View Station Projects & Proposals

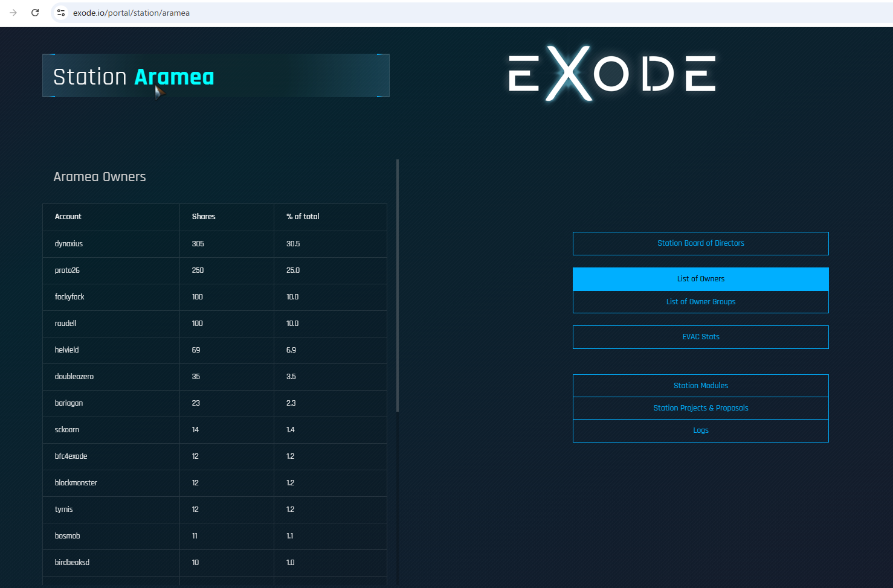[x=701, y=408]
